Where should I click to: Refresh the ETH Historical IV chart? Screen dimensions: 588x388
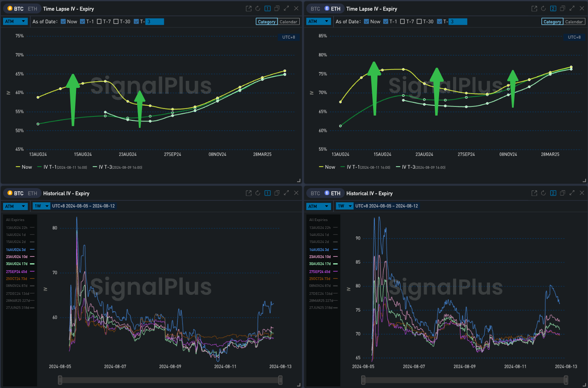pyautogui.click(x=544, y=193)
